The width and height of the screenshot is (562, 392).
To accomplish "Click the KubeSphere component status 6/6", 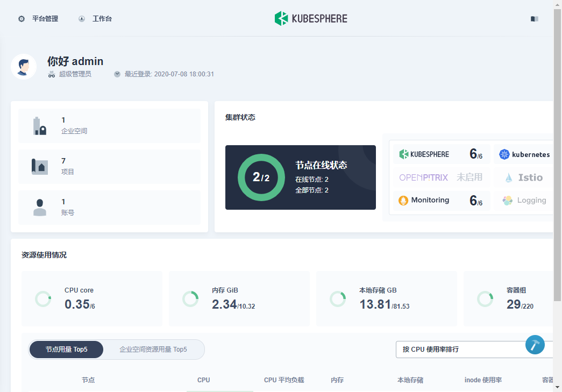I will (476, 154).
